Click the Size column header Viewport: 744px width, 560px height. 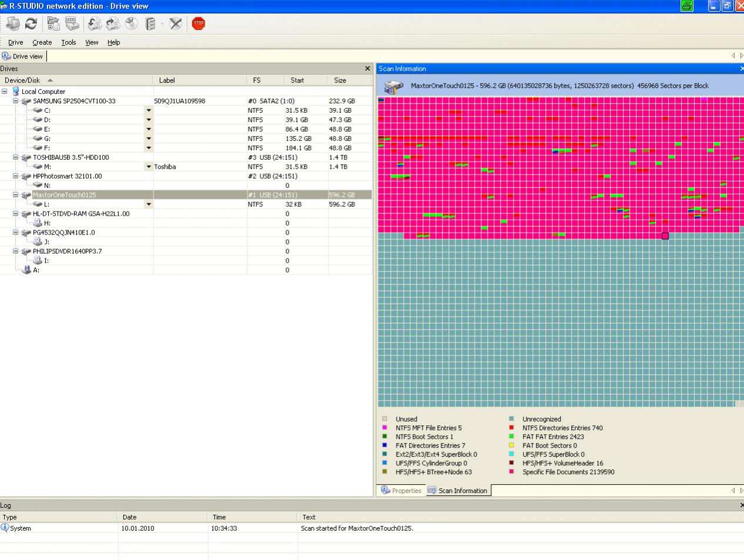click(x=350, y=81)
